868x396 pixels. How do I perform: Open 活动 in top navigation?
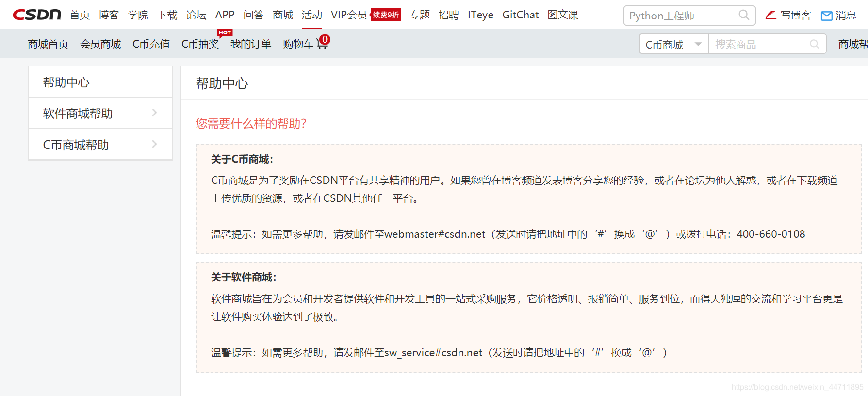click(x=312, y=15)
